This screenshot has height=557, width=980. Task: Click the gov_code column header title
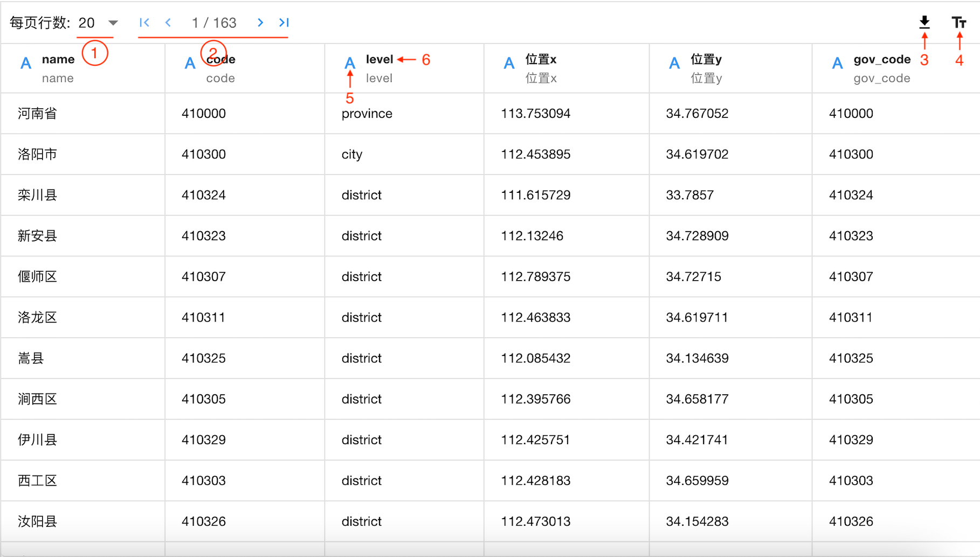click(882, 59)
